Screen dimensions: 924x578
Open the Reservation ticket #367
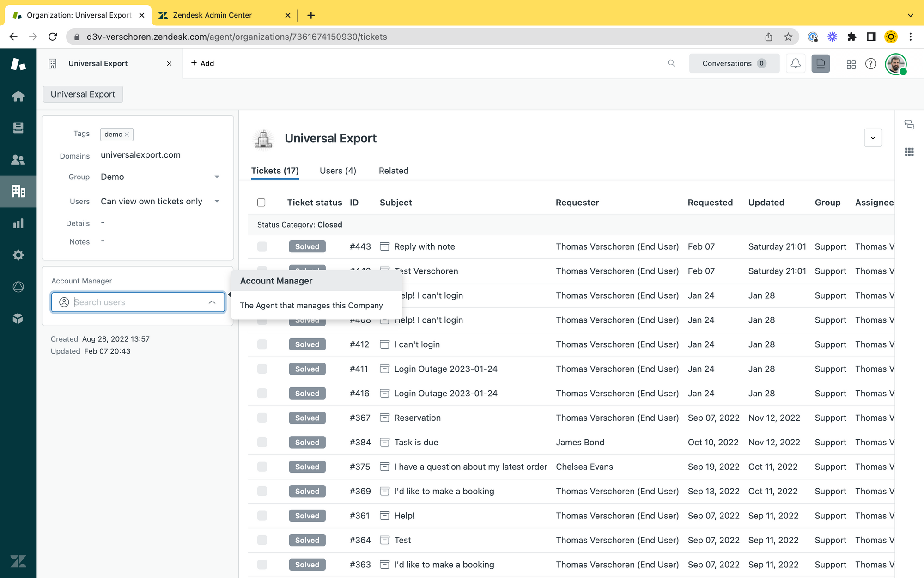pyautogui.click(x=417, y=418)
